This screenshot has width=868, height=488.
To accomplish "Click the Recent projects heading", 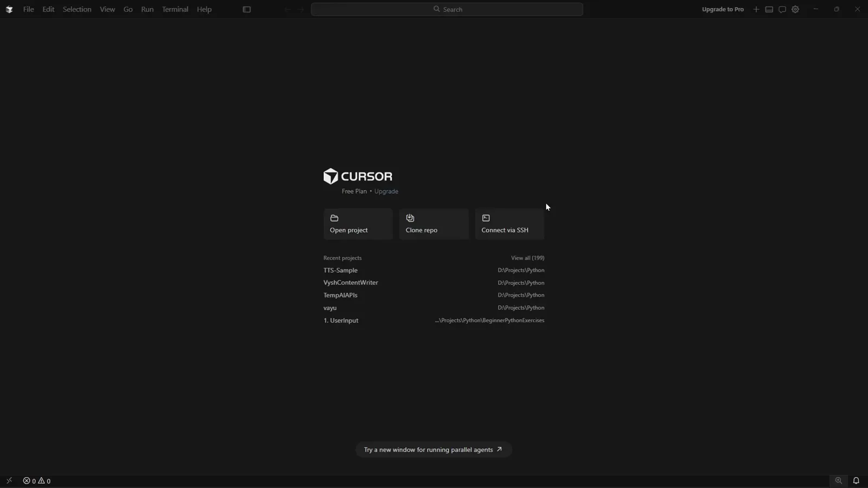I will pyautogui.click(x=342, y=258).
